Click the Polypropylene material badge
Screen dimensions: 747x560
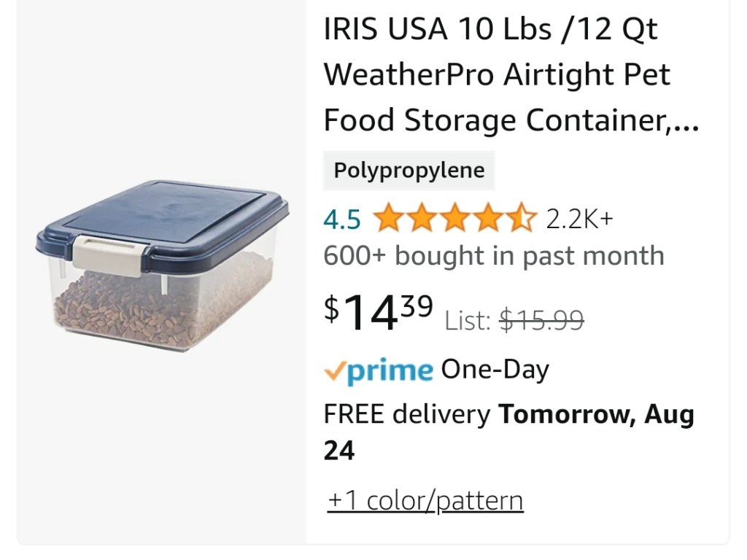(x=409, y=171)
